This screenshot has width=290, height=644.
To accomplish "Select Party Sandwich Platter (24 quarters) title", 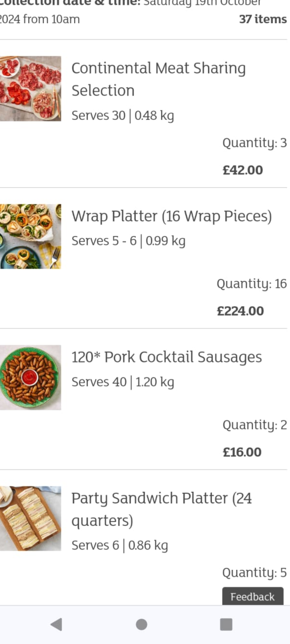I will (x=161, y=509).
